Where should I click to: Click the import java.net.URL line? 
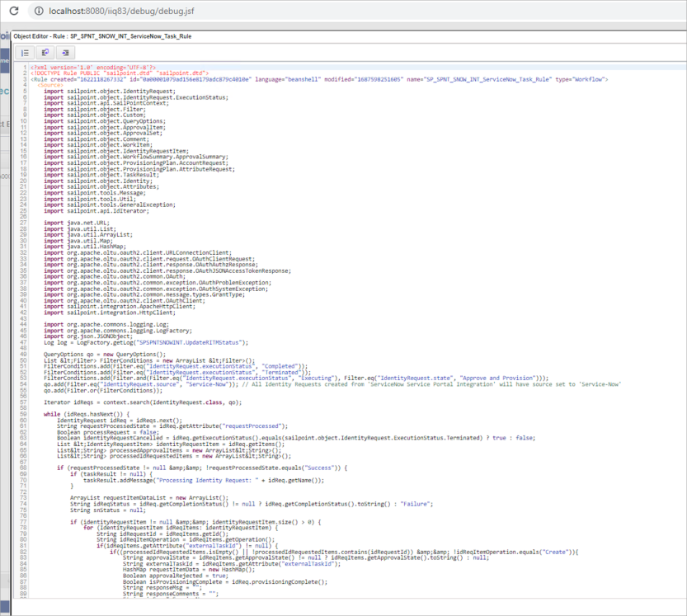click(x=77, y=223)
